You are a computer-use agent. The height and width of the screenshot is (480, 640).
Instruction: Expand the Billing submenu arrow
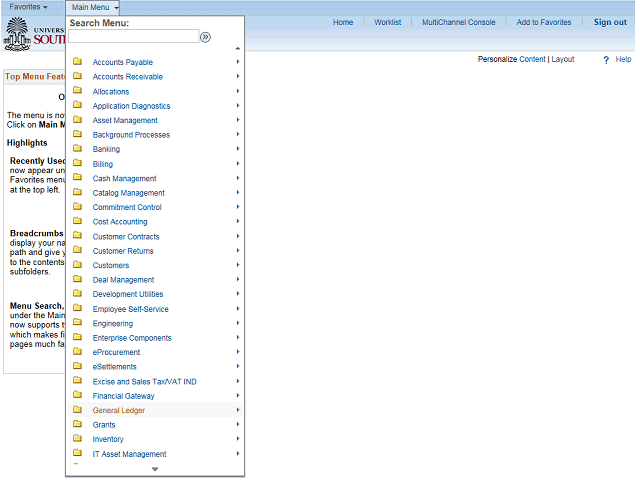click(238, 163)
